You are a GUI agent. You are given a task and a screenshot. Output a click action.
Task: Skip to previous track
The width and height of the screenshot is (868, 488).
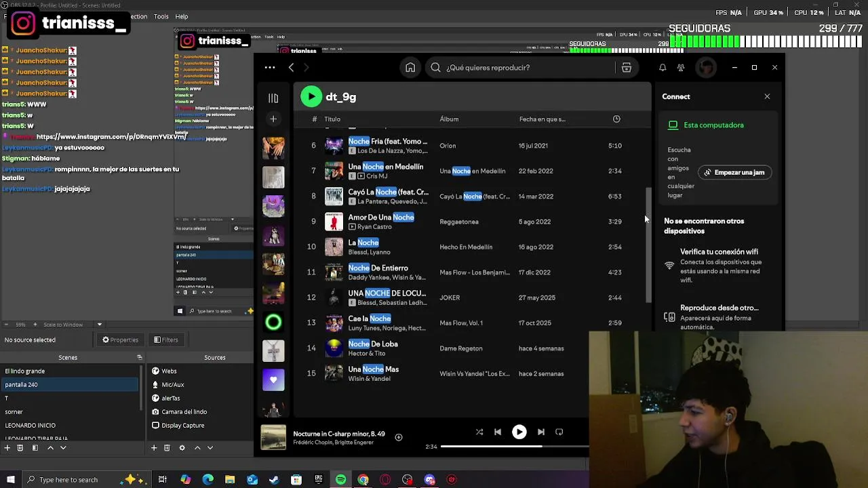(x=498, y=432)
